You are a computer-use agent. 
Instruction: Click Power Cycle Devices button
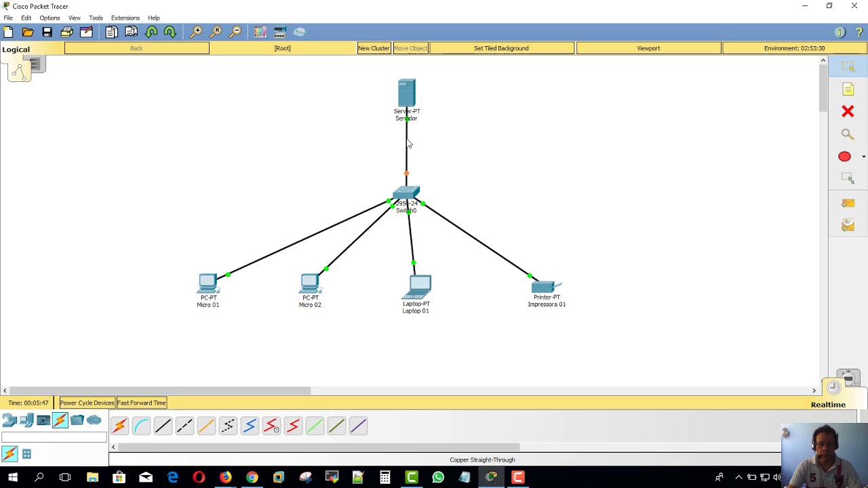point(87,403)
